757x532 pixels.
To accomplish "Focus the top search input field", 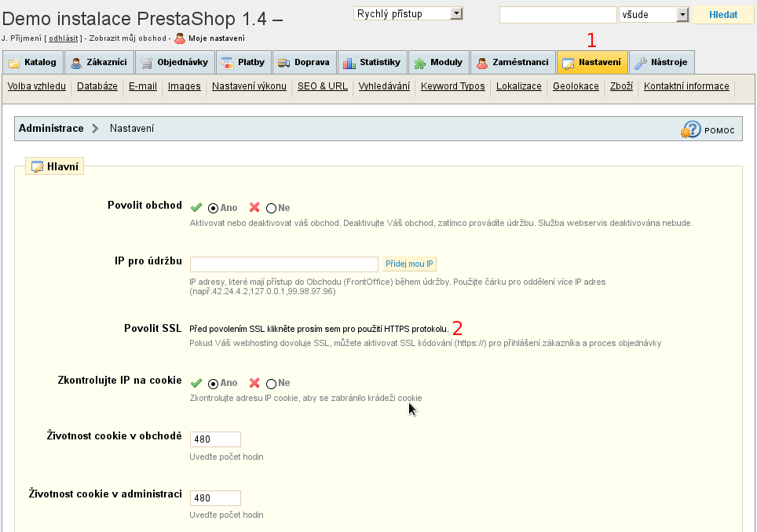I will tap(558, 14).
